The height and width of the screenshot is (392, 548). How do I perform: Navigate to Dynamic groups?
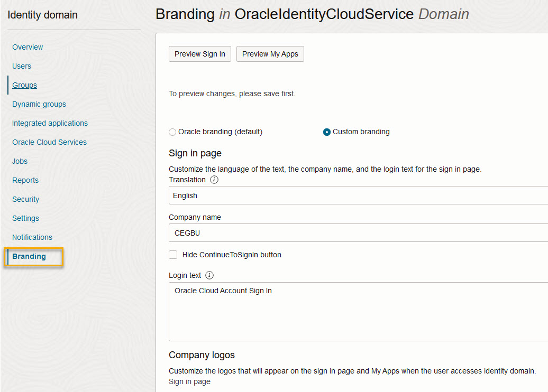click(39, 104)
